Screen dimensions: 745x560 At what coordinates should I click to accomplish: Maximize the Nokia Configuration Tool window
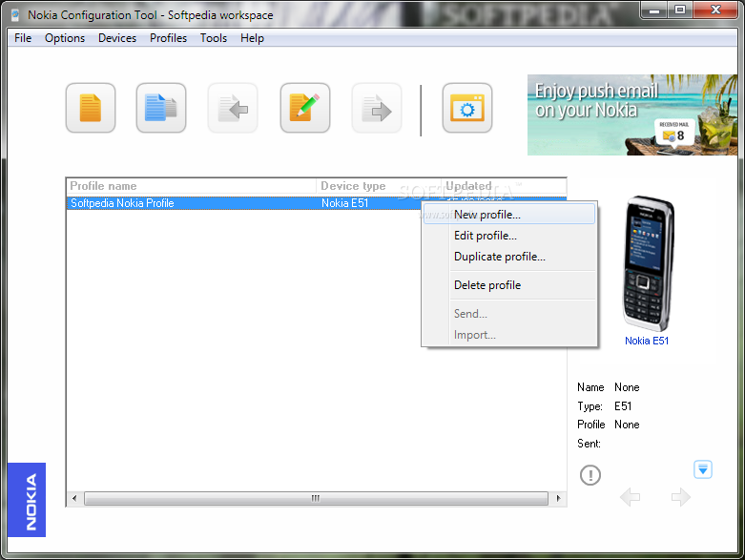click(680, 10)
